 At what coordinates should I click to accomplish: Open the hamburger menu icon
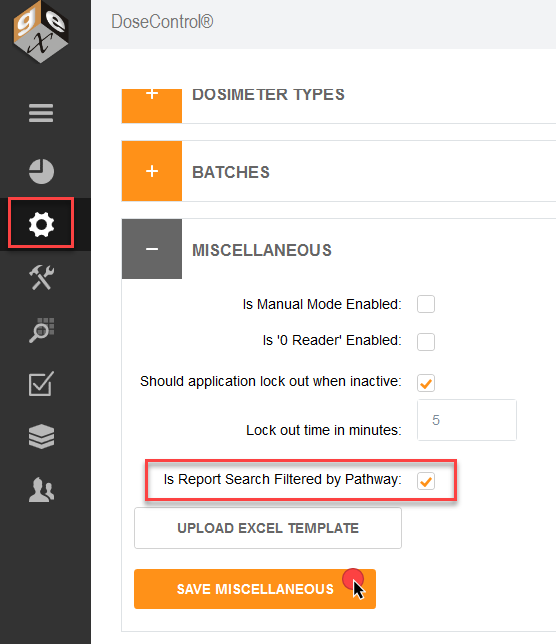click(x=41, y=113)
